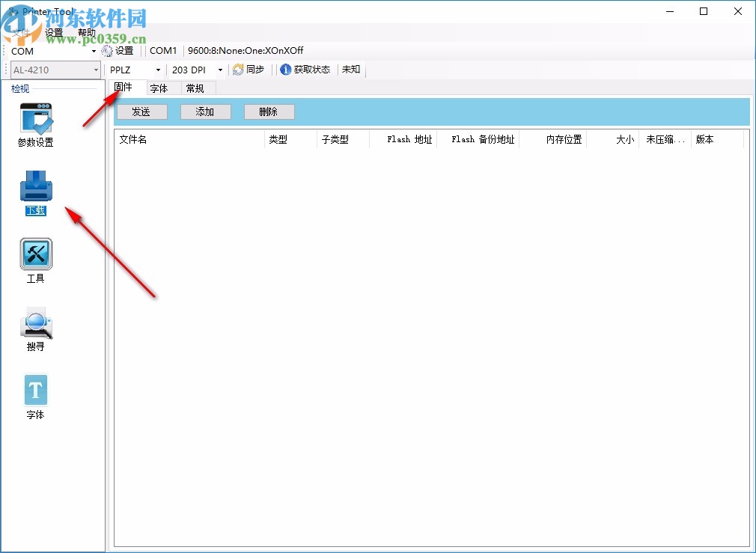756x553 pixels.
Task: Open the 字体 (font) T icon in sidebar
Action: (x=35, y=389)
